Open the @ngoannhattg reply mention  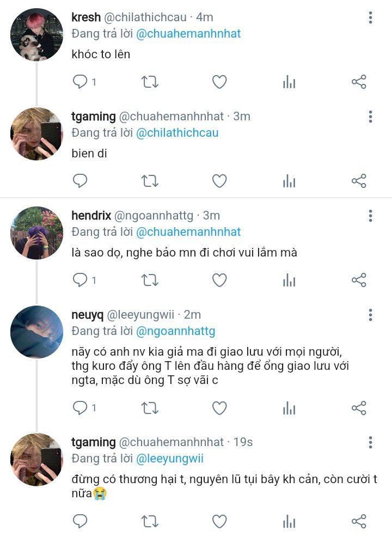coord(175,331)
